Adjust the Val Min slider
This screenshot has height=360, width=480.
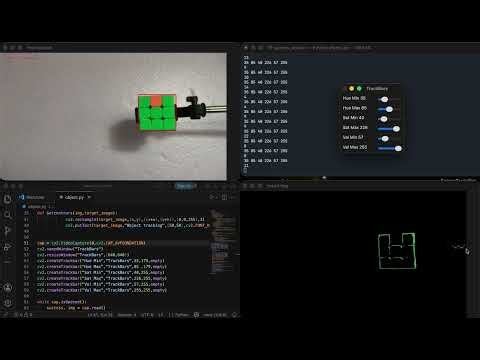(x=388, y=138)
